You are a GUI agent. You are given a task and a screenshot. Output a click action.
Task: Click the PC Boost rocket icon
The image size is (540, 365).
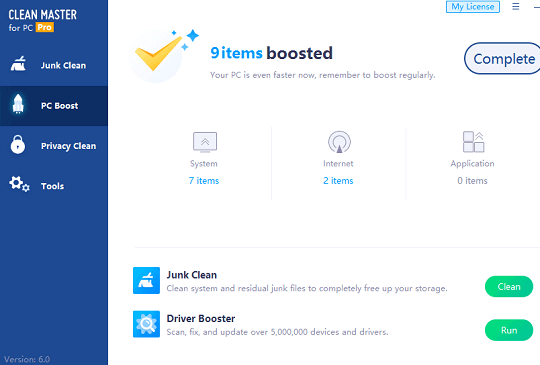pos(18,104)
